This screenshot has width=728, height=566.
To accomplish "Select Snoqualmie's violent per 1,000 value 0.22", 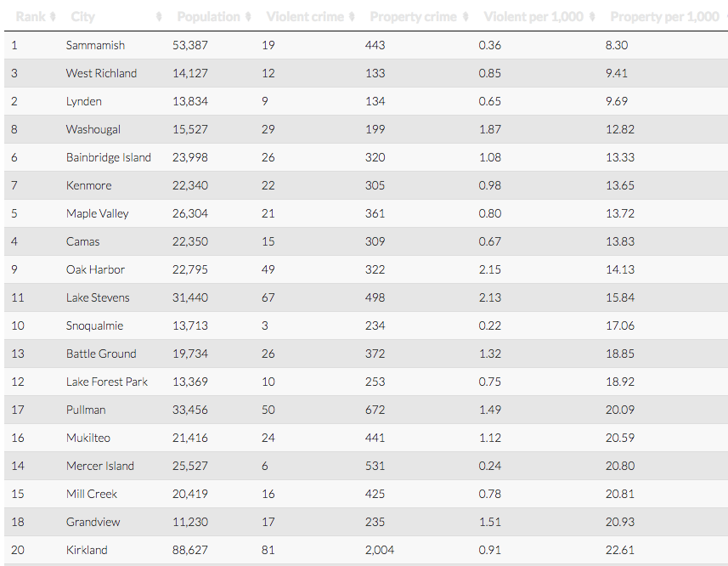I will 489,325.
